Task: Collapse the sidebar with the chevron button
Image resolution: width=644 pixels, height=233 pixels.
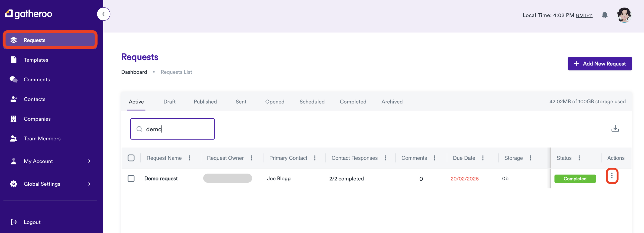Action: point(103,14)
